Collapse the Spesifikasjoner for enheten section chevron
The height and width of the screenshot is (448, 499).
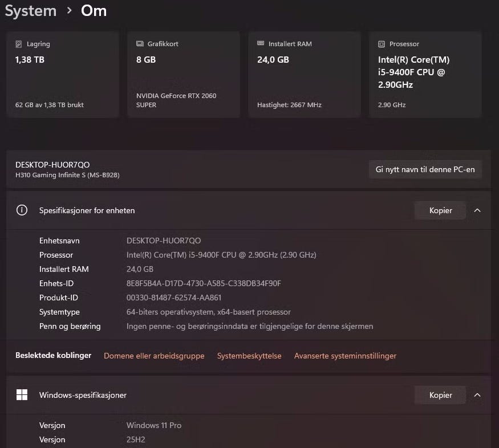tap(477, 210)
